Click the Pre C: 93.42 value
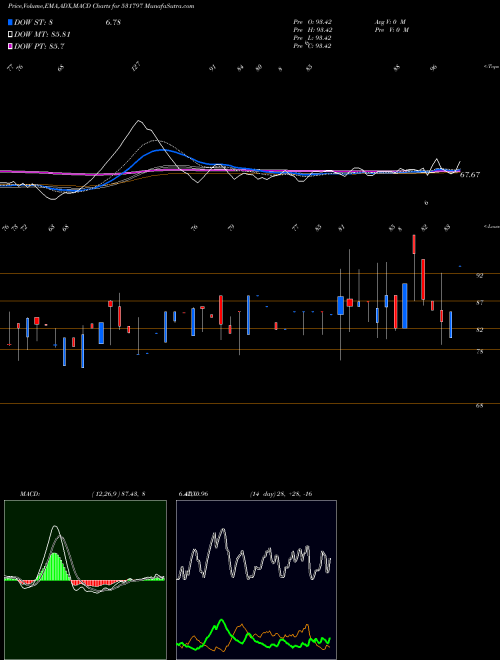 point(313,46)
